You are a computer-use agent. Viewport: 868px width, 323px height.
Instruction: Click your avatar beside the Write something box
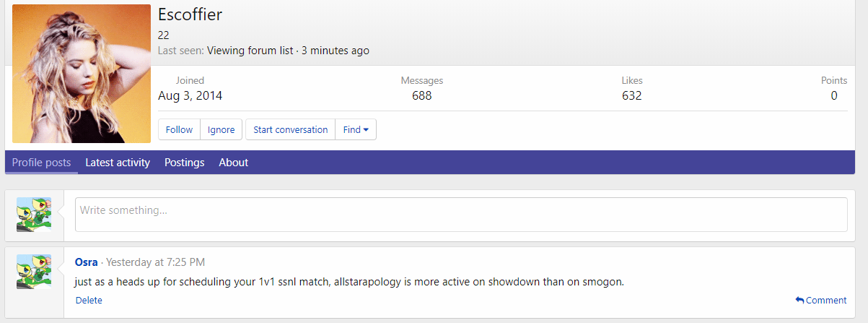(34, 215)
